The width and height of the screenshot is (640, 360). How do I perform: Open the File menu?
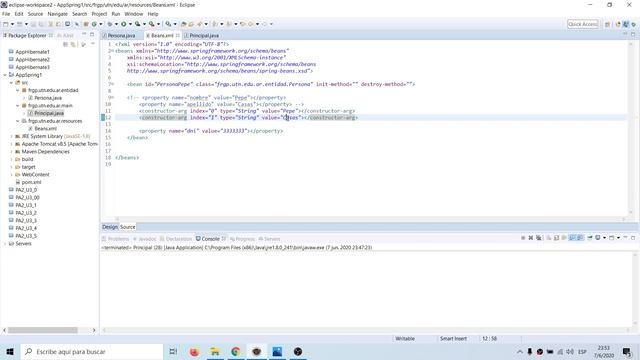click(x=6, y=14)
